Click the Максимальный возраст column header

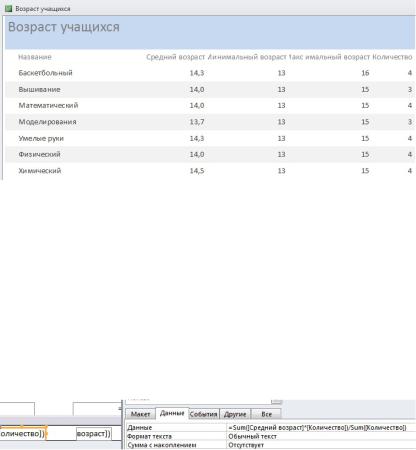coord(329,57)
